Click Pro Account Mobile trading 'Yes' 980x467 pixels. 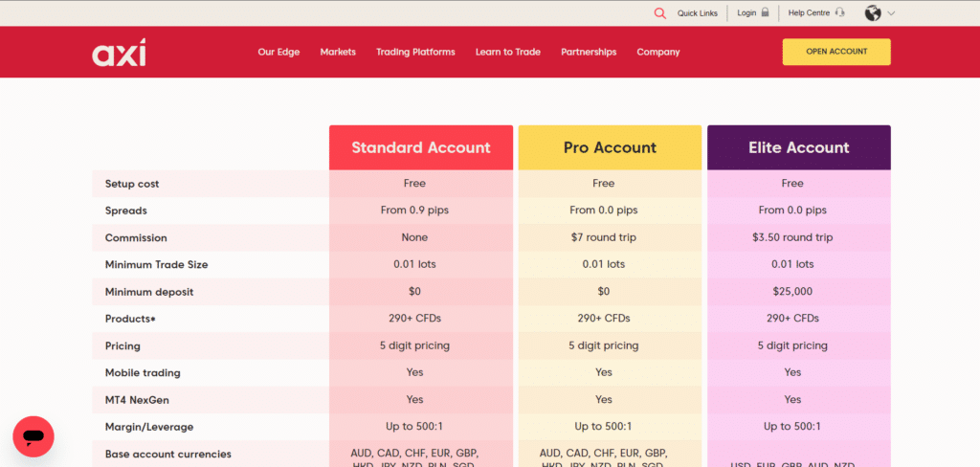point(604,372)
